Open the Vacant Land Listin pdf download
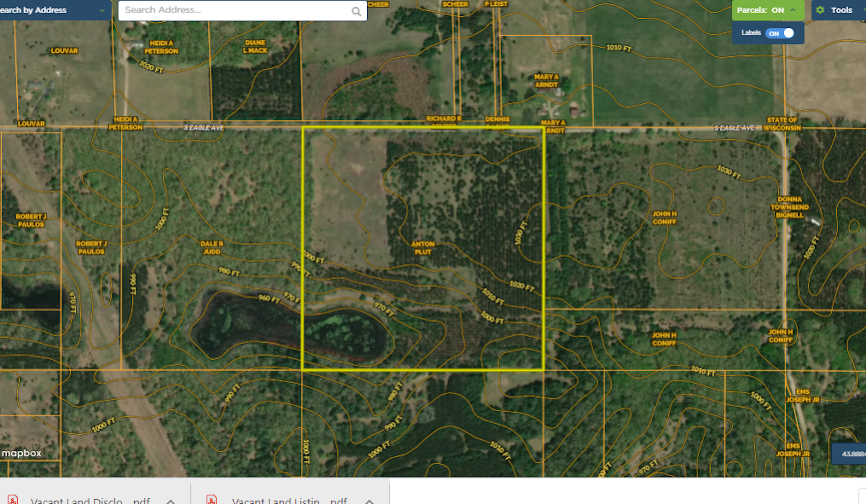The width and height of the screenshot is (866, 504). (289, 501)
